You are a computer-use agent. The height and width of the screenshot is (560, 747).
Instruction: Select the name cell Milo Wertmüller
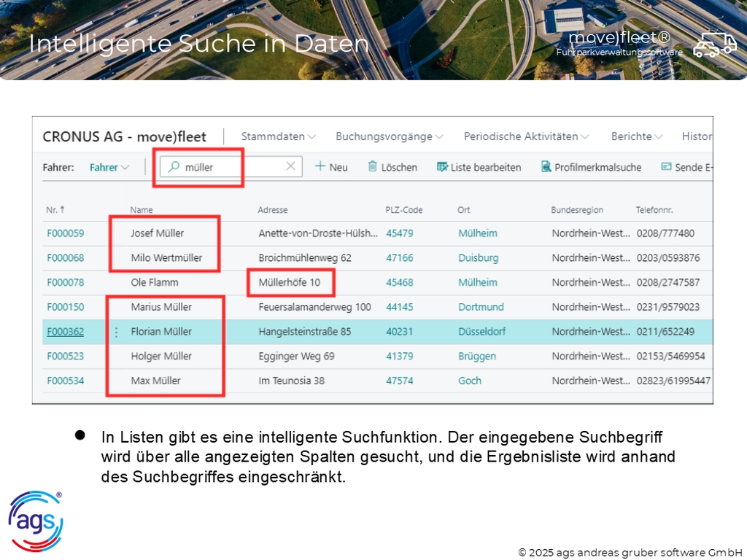pos(166,258)
